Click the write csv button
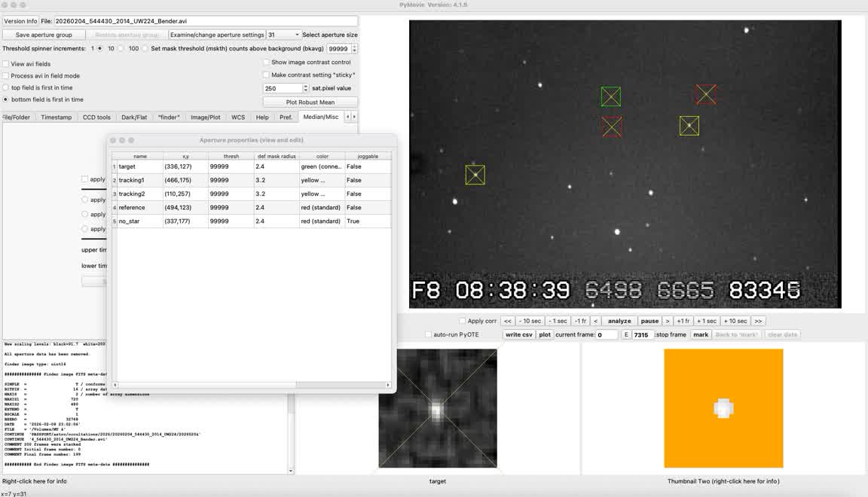Image resolution: width=868 pixels, height=497 pixels. (x=518, y=334)
